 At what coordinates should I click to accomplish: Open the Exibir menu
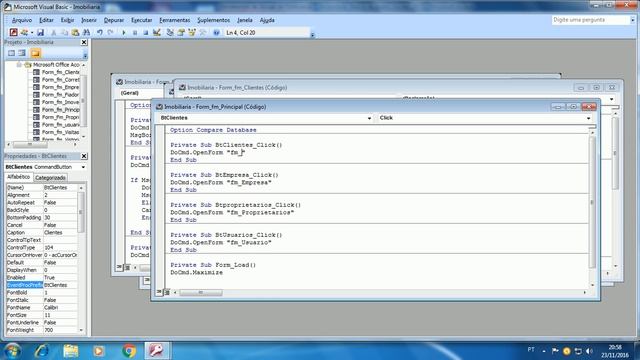pyautogui.click(x=67, y=20)
